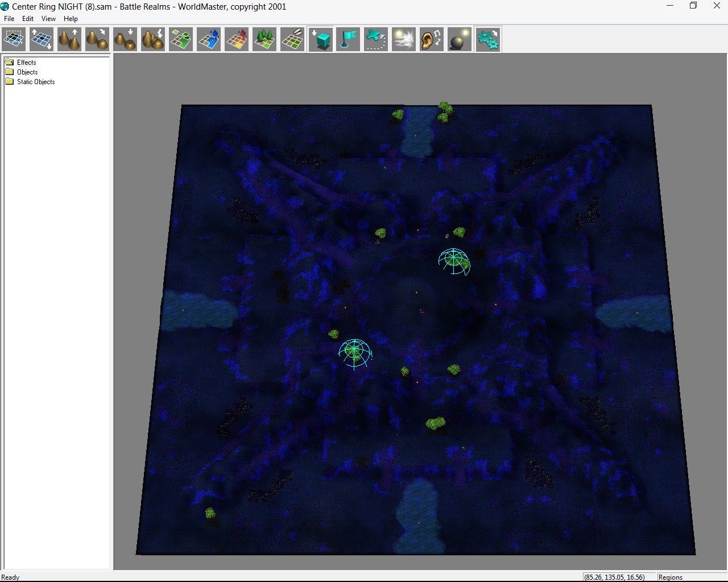
Task: Pick the teal flag marker tool
Action: [x=348, y=40]
